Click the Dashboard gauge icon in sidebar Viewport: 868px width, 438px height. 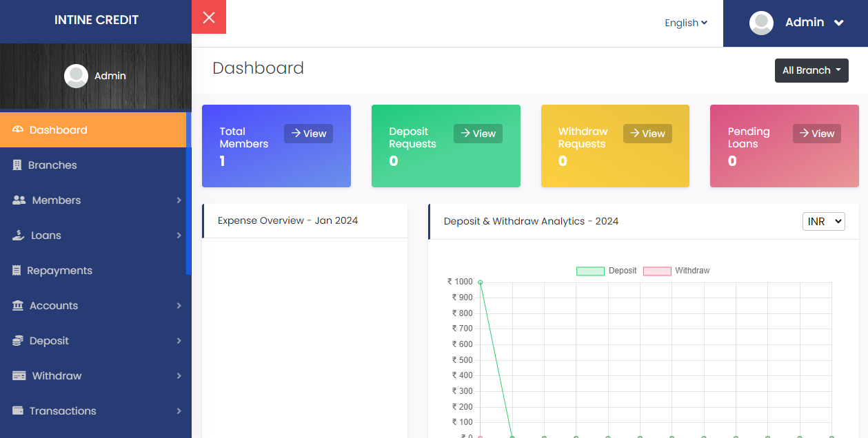(x=18, y=130)
